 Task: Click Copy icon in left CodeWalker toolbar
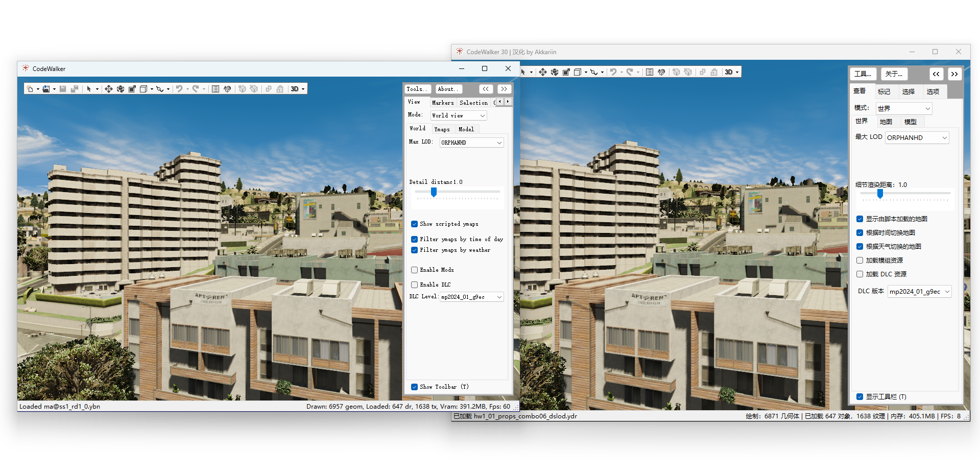269,89
